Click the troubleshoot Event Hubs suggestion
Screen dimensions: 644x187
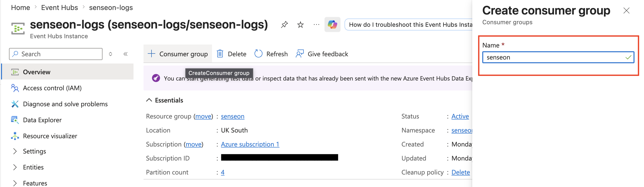[408, 24]
